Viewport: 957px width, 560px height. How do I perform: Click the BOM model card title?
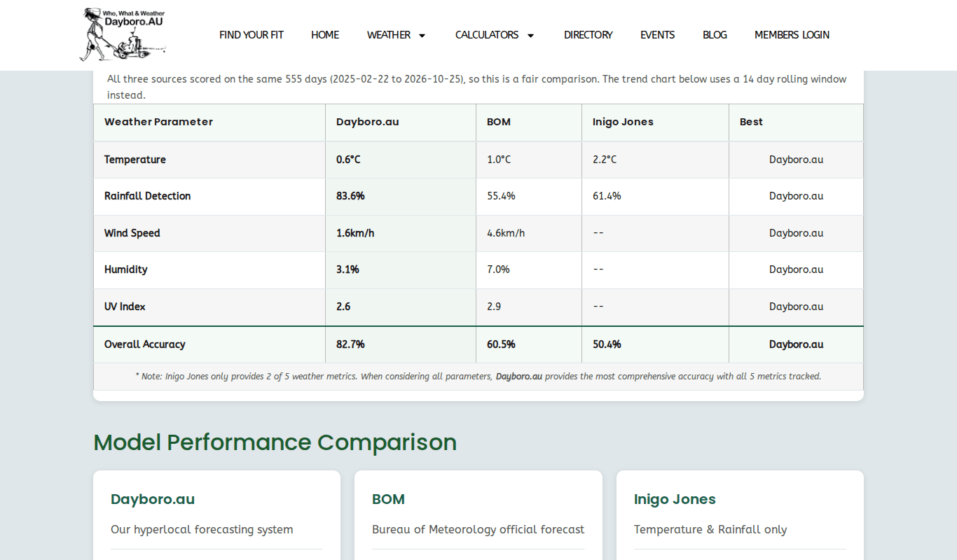[x=388, y=499]
